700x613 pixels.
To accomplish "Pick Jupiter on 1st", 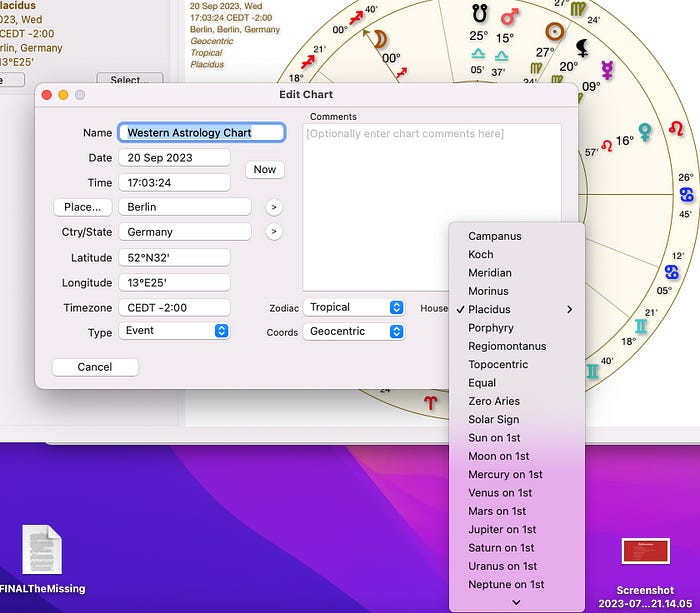I will [517, 529].
